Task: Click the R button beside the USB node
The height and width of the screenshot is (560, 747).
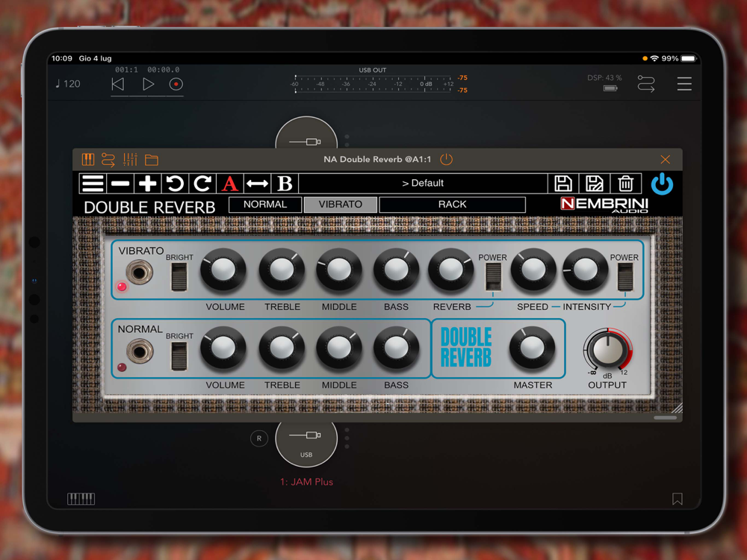Action: [x=258, y=438]
